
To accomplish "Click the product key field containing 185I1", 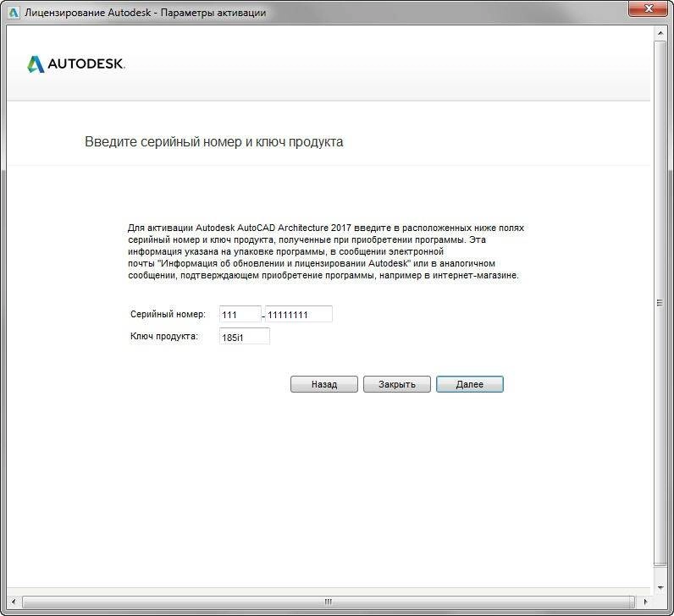I will tap(244, 337).
